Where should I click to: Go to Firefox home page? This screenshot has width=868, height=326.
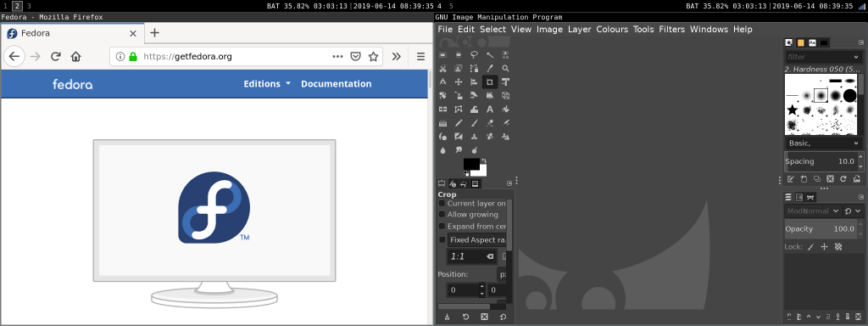point(75,56)
